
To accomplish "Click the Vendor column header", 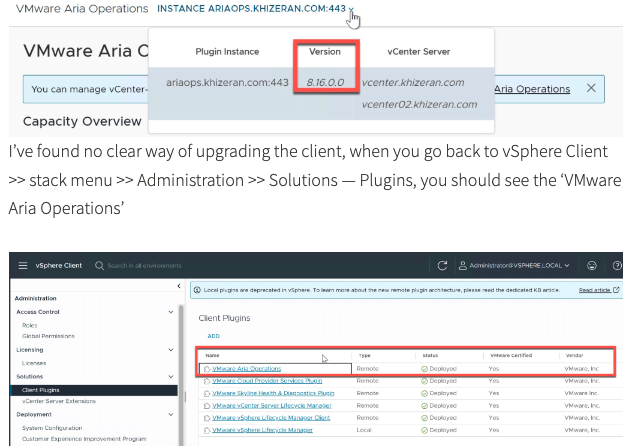I will [574, 355].
